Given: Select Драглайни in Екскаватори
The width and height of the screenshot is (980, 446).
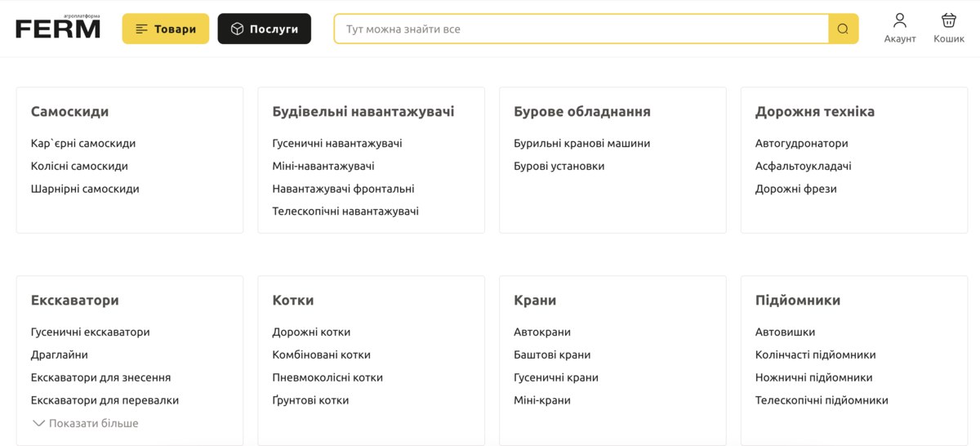Looking at the screenshot, I should [60, 355].
